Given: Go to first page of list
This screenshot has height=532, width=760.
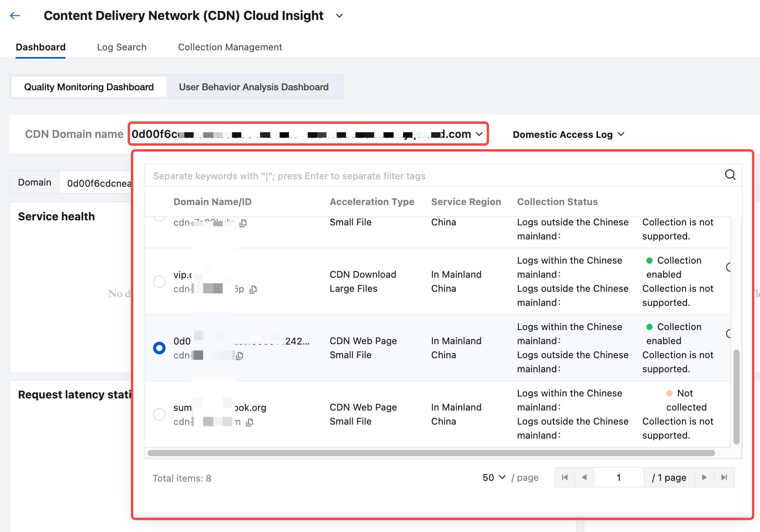Looking at the screenshot, I should 564,477.
